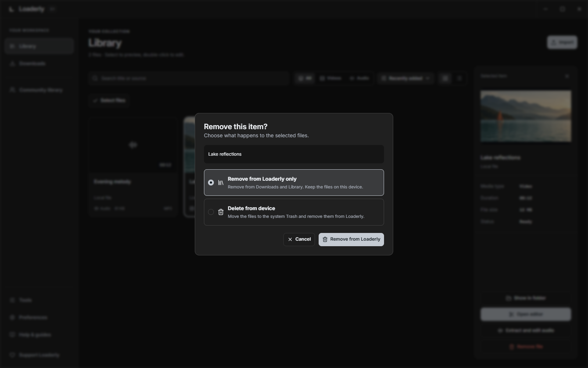Viewport: 588px width, 368px height.
Task: Click Extract and edit audio in the side panel
Action: pyautogui.click(x=526, y=330)
